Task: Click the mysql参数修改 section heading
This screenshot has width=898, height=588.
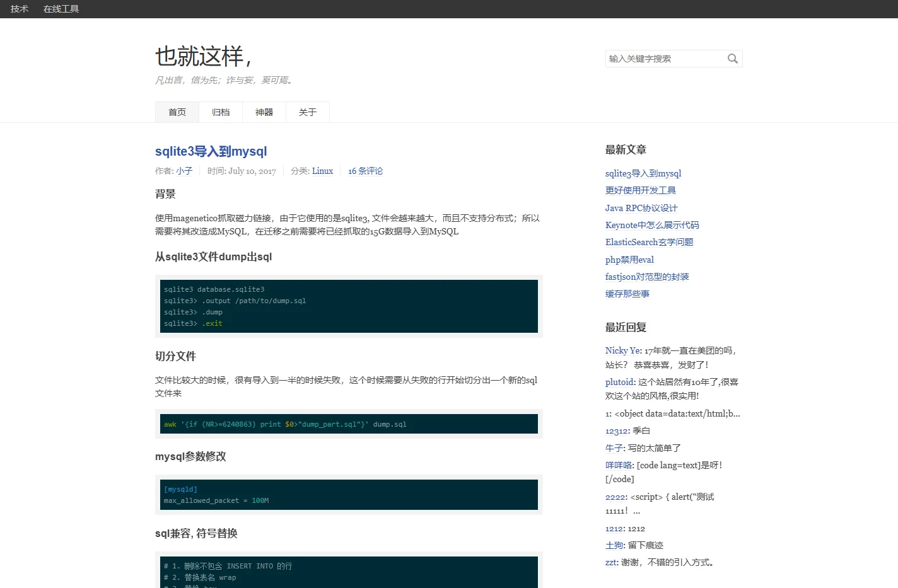Action: pos(190,456)
